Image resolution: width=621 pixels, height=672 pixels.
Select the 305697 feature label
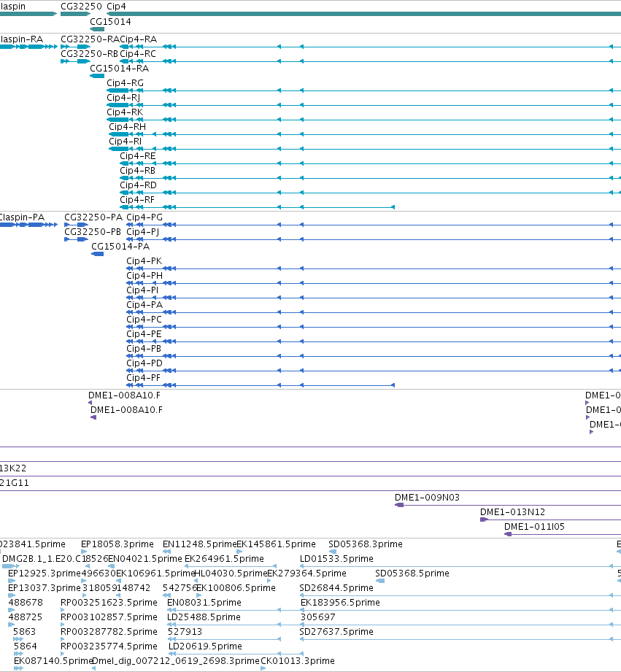click(x=318, y=617)
